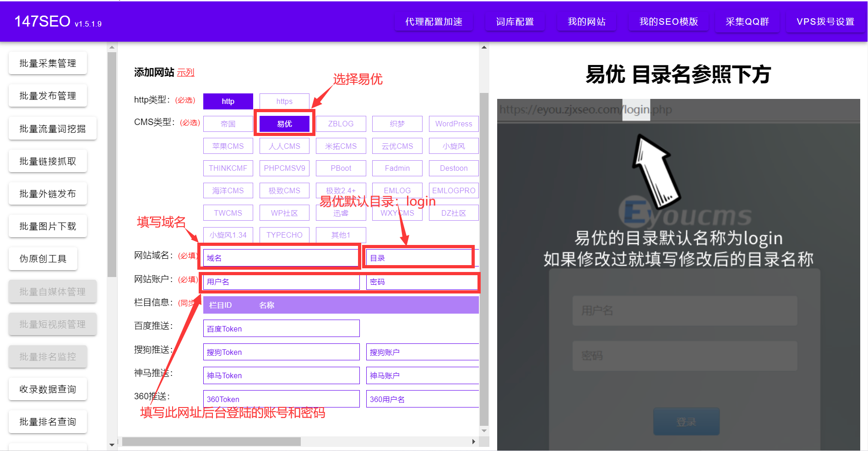This screenshot has height=451, width=868.
Task: Pick the WP社区 option
Action: coord(284,213)
